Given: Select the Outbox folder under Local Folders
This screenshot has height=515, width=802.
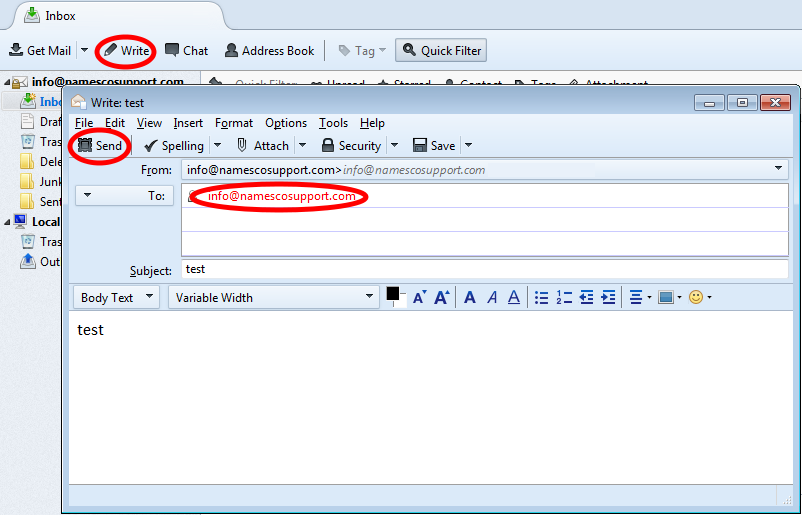Looking at the screenshot, I should [40, 262].
